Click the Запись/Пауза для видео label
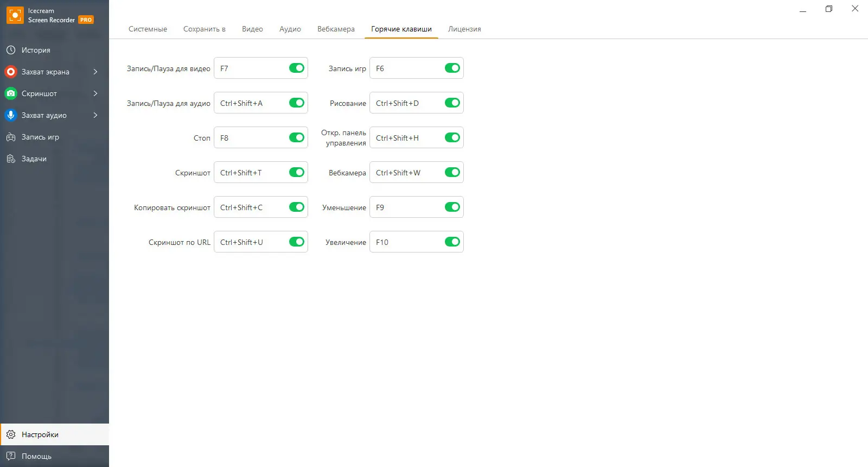The width and height of the screenshot is (868, 467). pyautogui.click(x=168, y=68)
